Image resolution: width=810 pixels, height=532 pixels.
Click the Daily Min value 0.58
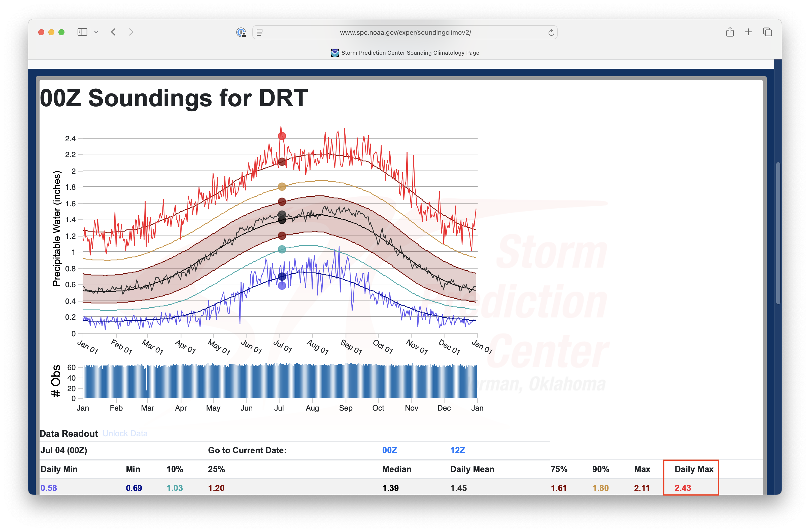point(49,488)
